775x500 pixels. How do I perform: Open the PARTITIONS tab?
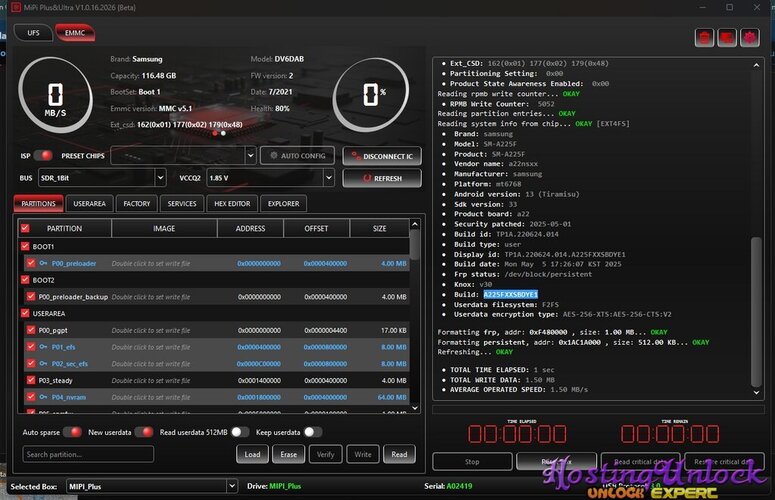point(39,204)
